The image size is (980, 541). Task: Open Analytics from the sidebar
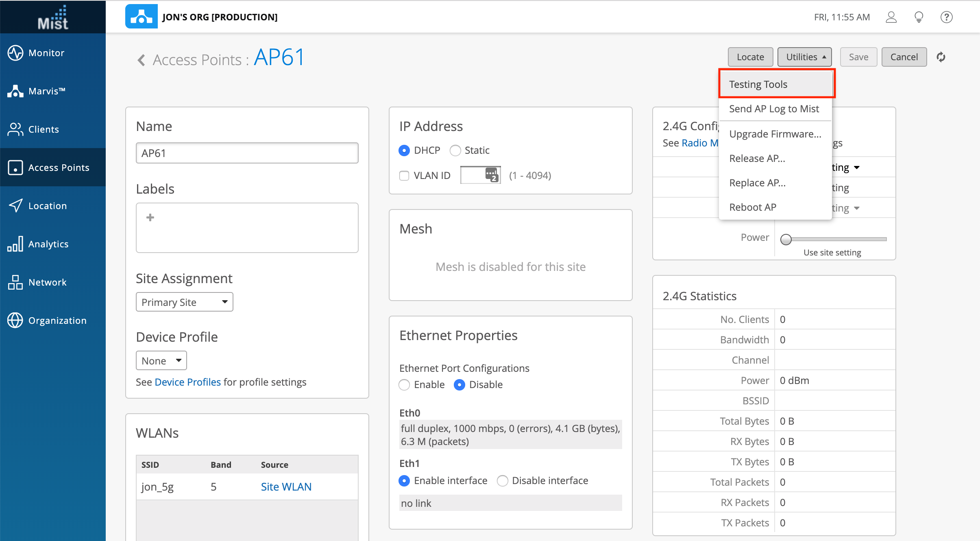48,244
